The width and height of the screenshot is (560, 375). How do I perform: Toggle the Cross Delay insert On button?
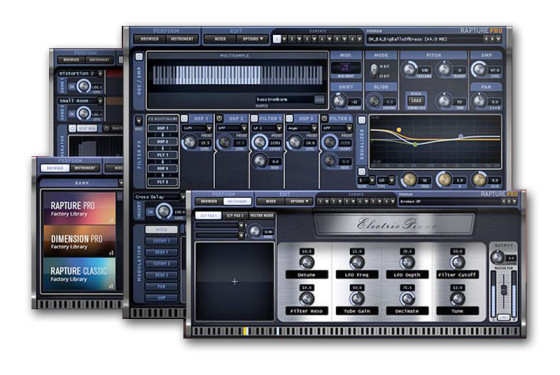(150, 212)
